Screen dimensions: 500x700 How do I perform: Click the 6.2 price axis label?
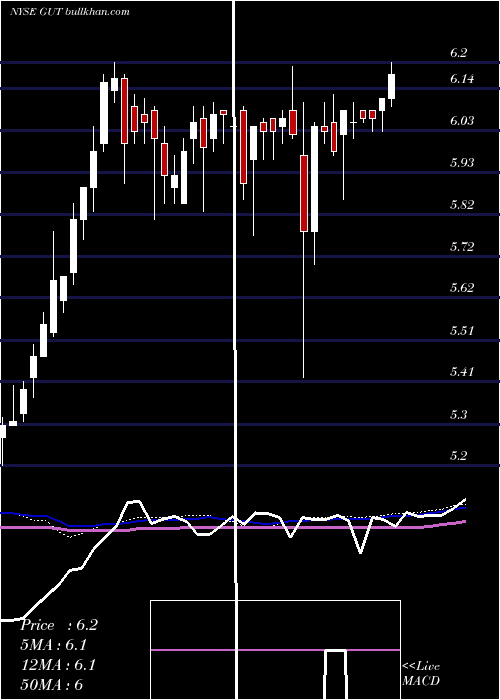point(458,53)
